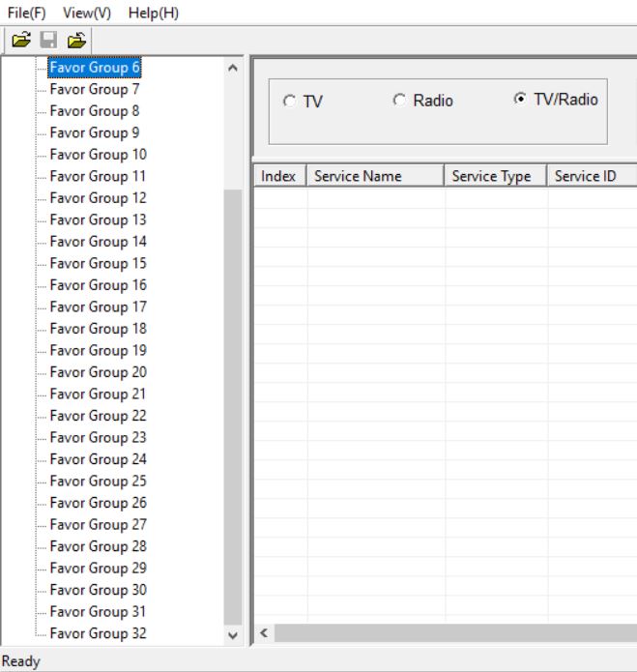This screenshot has height=672, width=637.
Task: Click the Ready status bar text
Action: [20, 661]
